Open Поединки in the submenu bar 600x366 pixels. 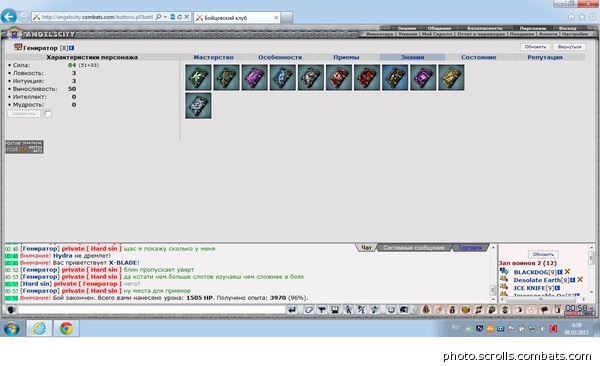pos(522,34)
